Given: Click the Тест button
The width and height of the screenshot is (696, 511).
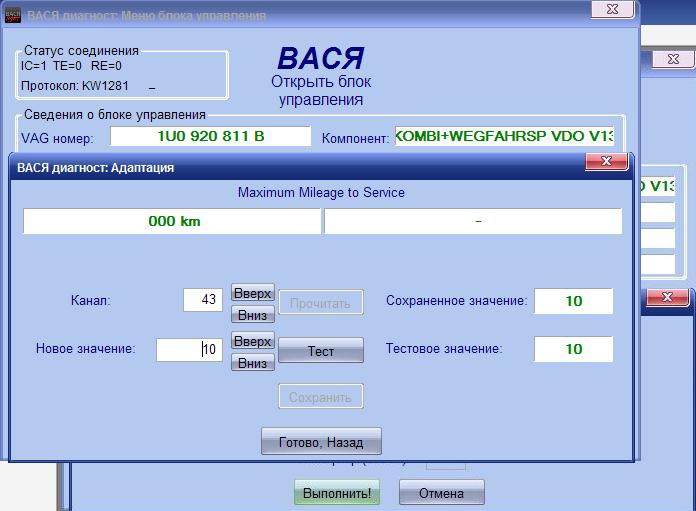Looking at the screenshot, I should (321, 351).
